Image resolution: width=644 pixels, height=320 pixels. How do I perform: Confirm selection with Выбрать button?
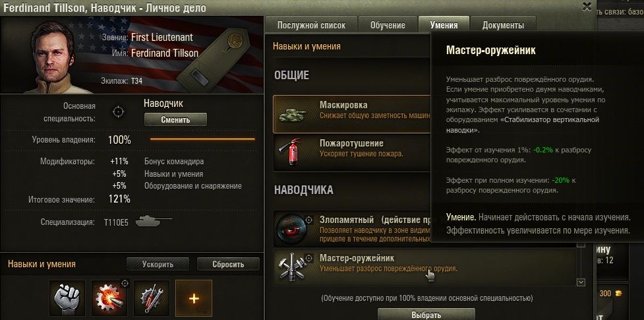[x=426, y=315]
